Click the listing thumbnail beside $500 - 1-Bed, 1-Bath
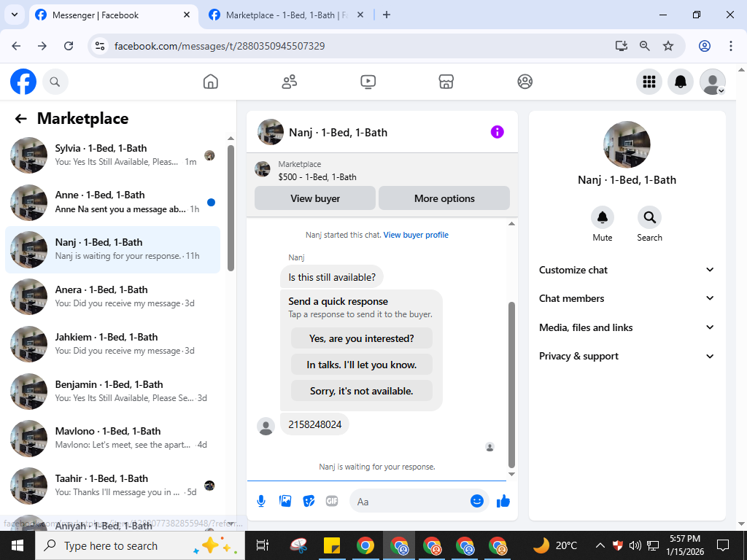 [x=263, y=168]
